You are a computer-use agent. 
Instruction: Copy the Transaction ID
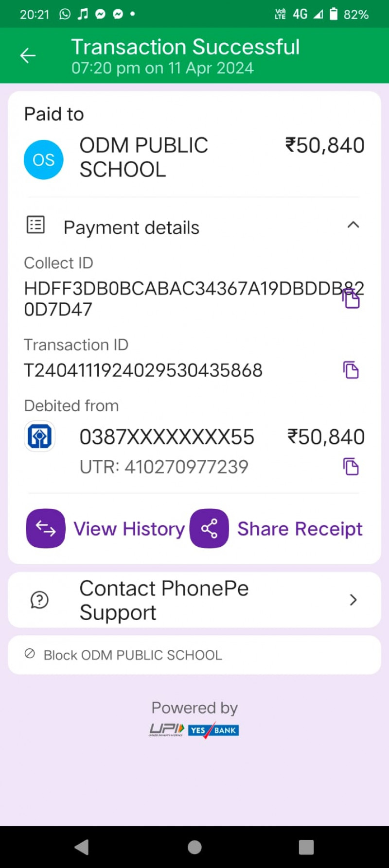[x=351, y=370]
